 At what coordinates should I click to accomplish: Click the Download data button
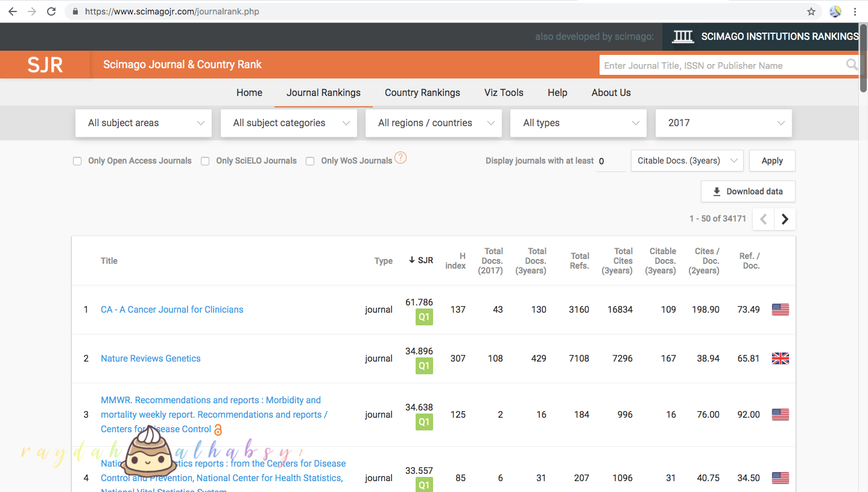(x=748, y=191)
